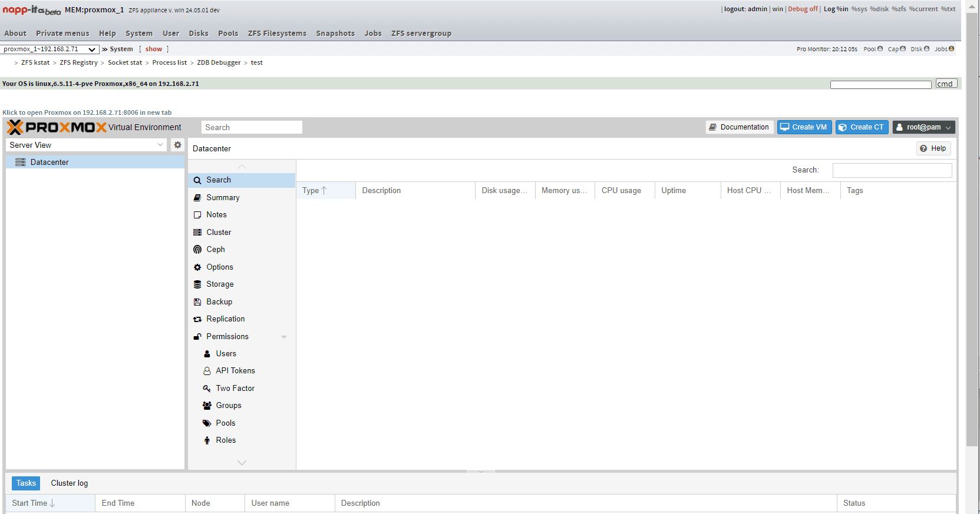Open Proxmox in new tab link
This screenshot has width=980, height=514.
click(87, 112)
